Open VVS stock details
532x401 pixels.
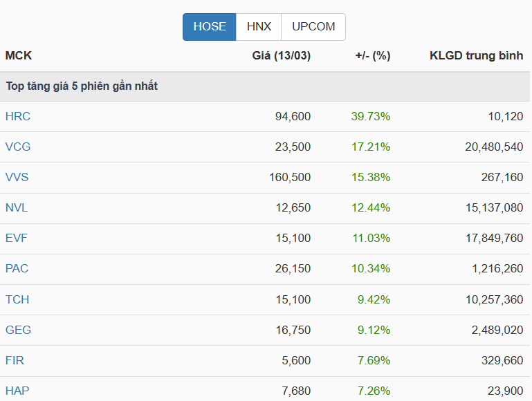[x=17, y=177]
